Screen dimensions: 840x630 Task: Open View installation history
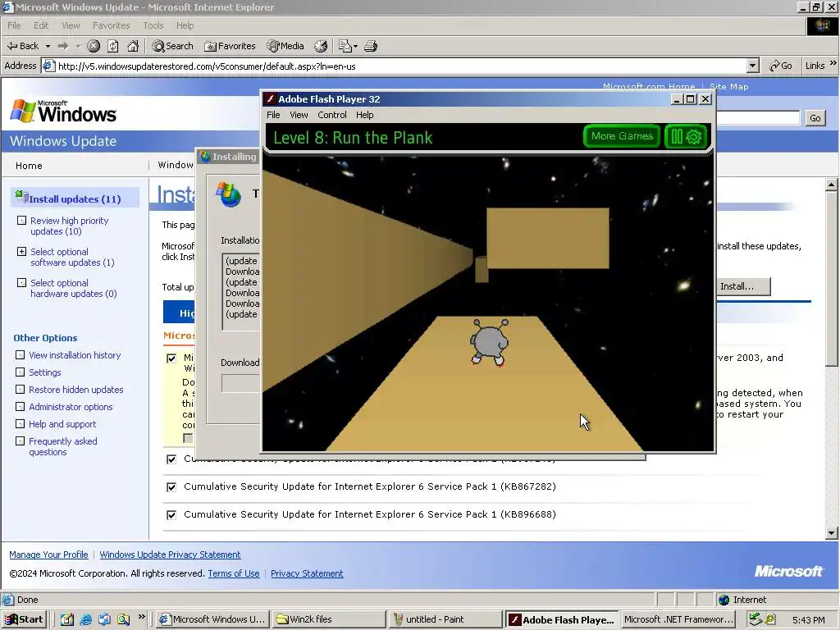[x=75, y=354]
